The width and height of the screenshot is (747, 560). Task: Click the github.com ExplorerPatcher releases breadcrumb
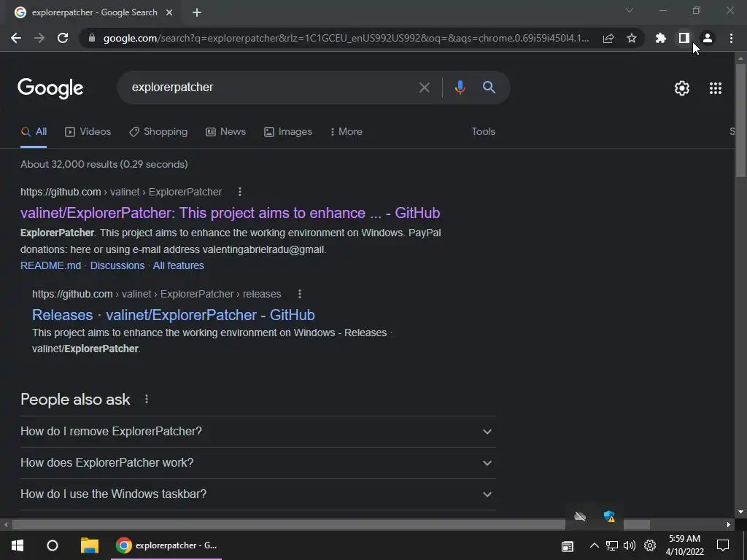(156, 295)
